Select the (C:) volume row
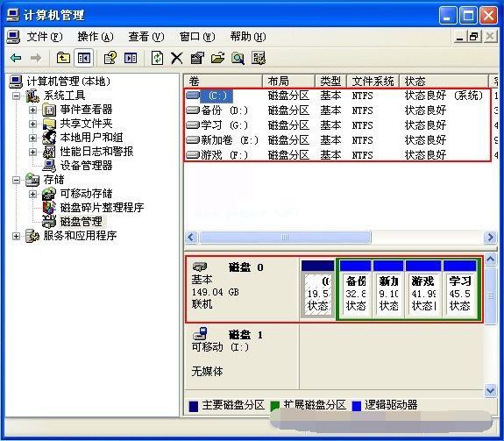 tap(337, 96)
